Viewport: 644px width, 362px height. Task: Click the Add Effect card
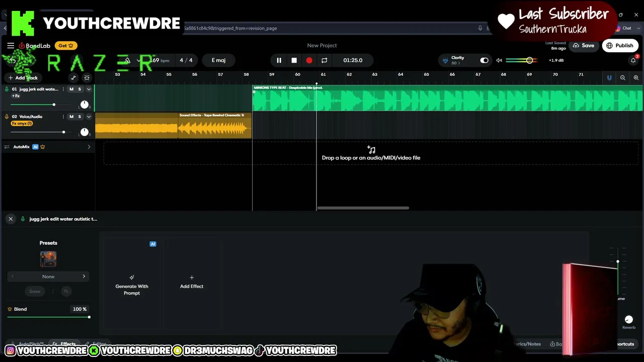(x=192, y=285)
